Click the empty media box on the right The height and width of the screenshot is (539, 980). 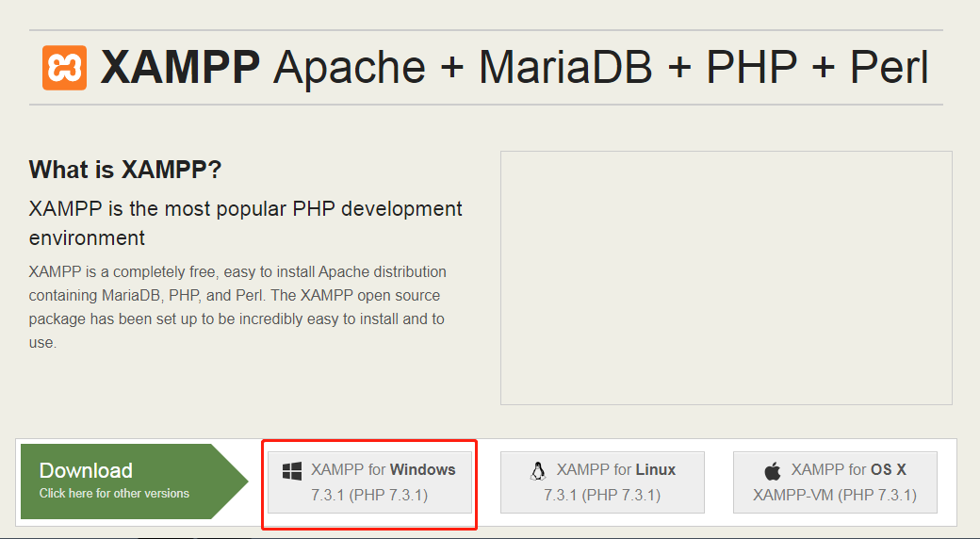point(726,278)
